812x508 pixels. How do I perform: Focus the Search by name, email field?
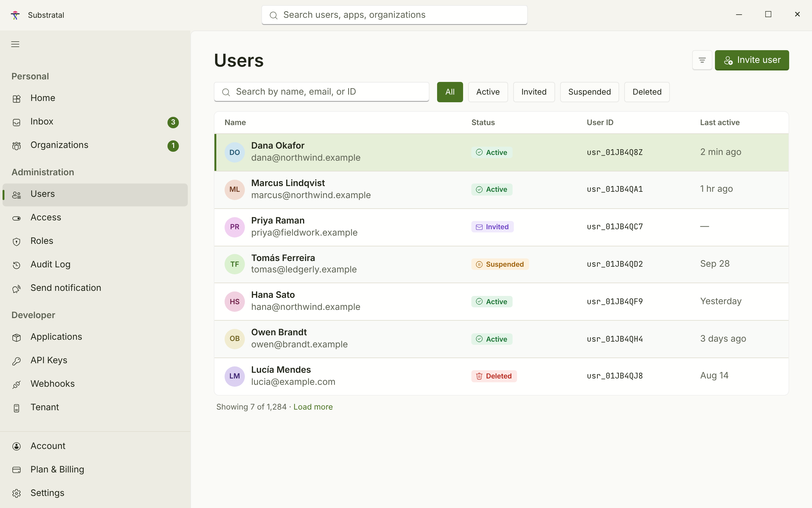321,92
